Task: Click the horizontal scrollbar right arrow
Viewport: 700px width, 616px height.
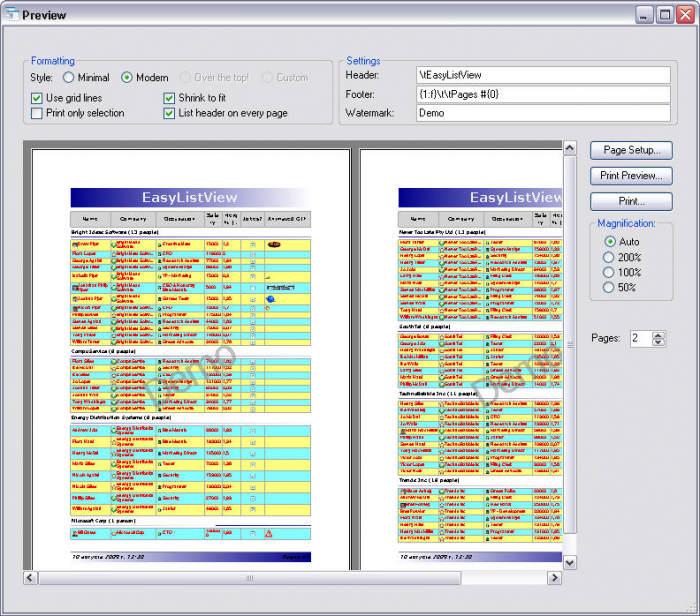Action: [x=554, y=578]
